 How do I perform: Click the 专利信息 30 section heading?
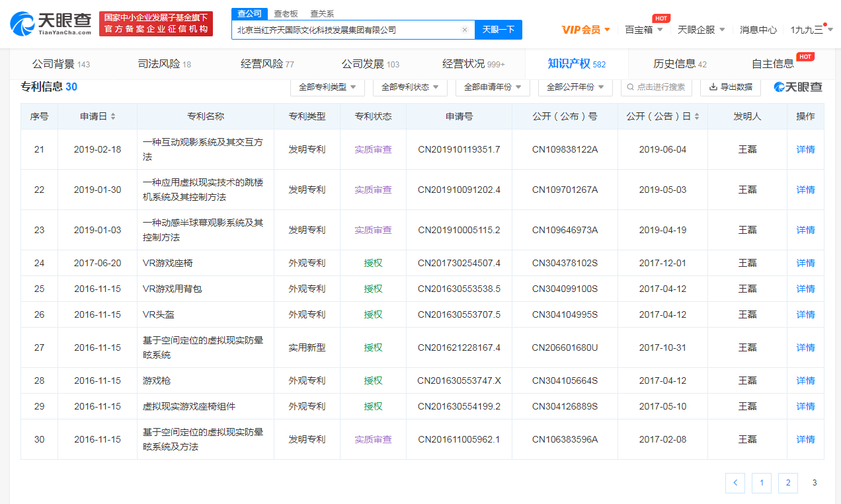(49, 87)
